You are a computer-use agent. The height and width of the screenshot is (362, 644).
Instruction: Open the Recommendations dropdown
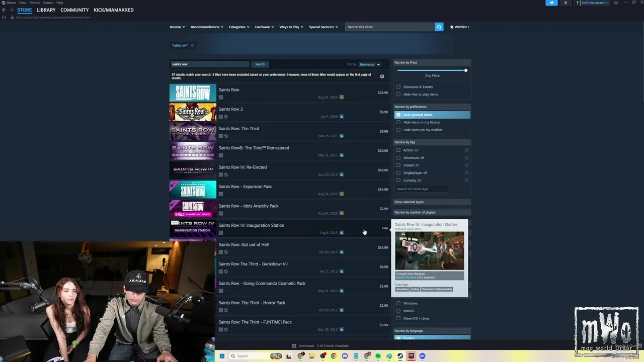click(x=207, y=27)
